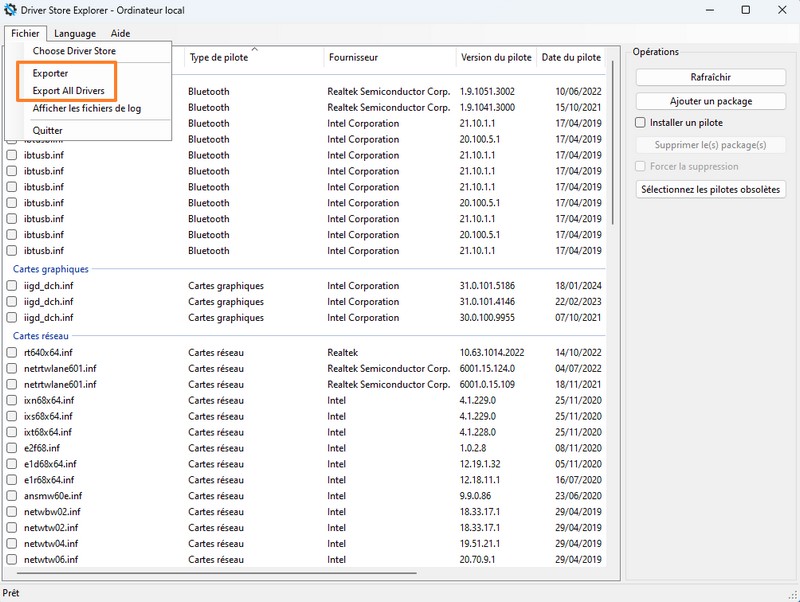Image resolution: width=800 pixels, height=602 pixels.
Task: Select Afficher les fichiers de log
Action: coord(89,108)
